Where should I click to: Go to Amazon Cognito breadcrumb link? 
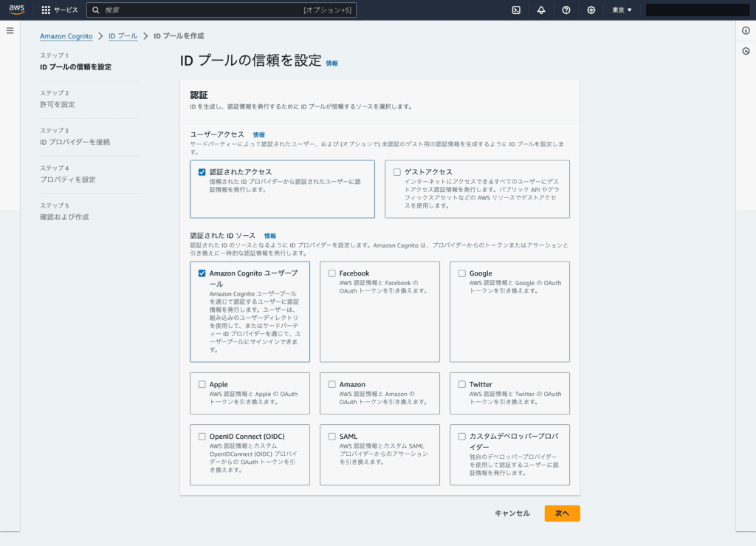coord(66,36)
